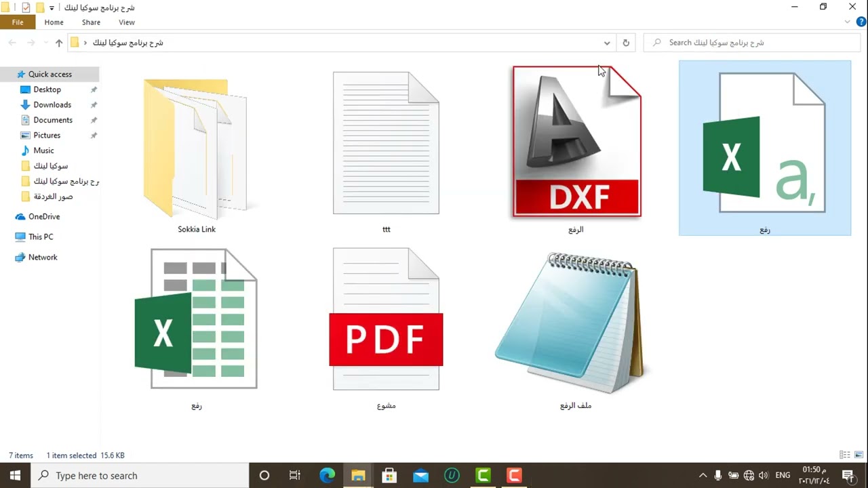
Task: Expand the address bar breadcrumb chevron
Action: [85, 43]
